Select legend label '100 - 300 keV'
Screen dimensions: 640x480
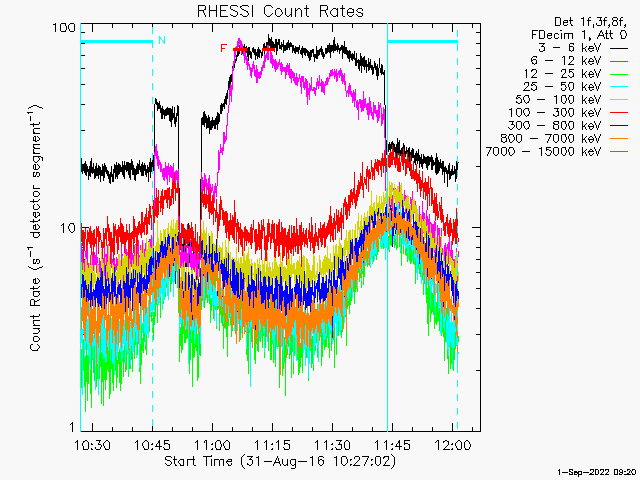click(x=555, y=113)
